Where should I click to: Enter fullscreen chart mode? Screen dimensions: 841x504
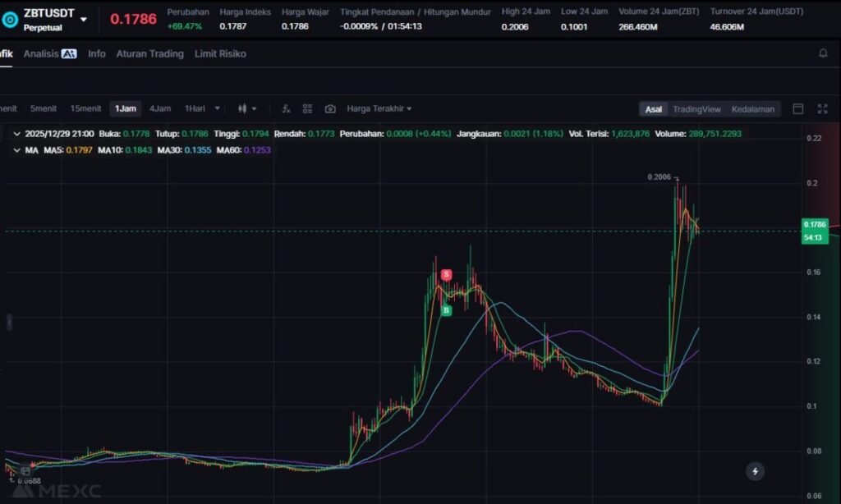pos(822,109)
